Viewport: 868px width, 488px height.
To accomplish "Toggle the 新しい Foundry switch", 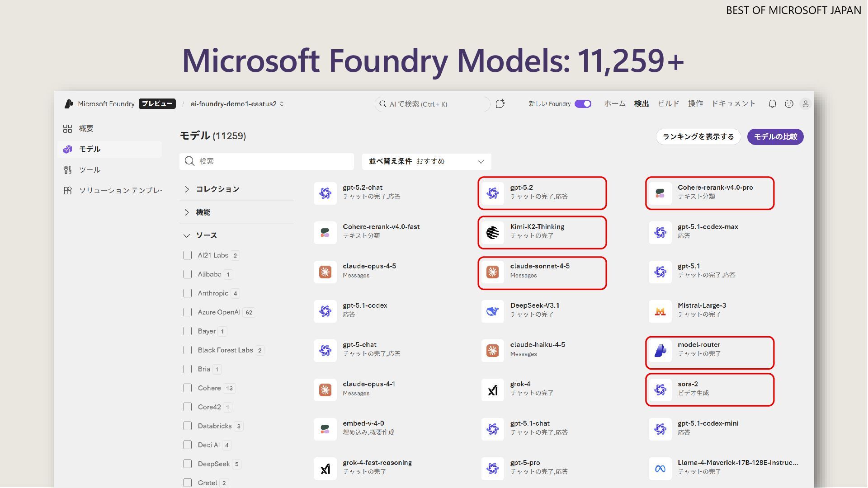I will coord(583,104).
